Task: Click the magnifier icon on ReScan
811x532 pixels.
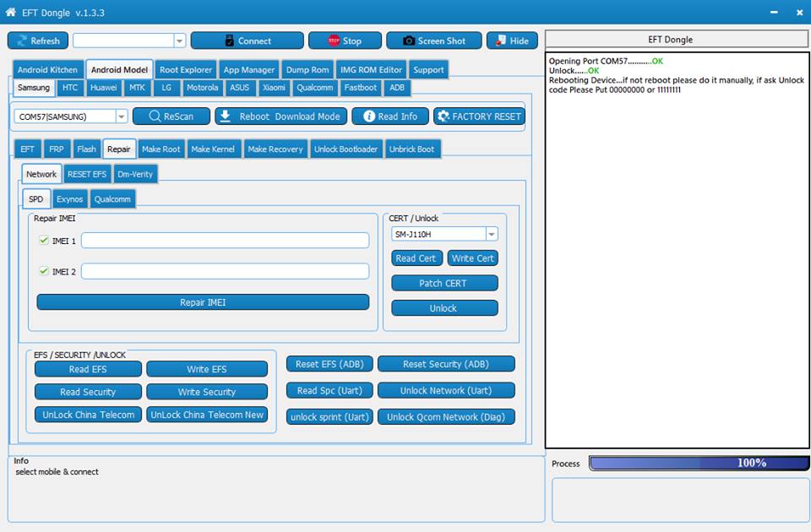Action: tap(155, 117)
